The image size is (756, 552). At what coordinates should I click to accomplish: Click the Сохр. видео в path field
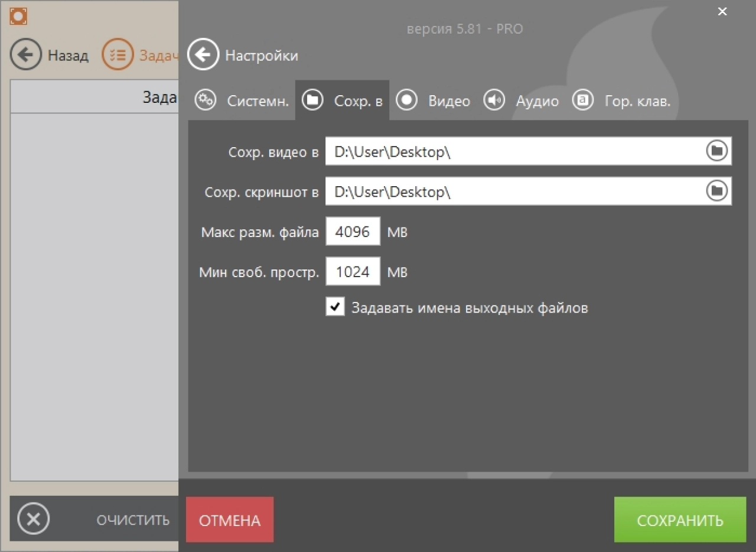pyautogui.click(x=529, y=151)
